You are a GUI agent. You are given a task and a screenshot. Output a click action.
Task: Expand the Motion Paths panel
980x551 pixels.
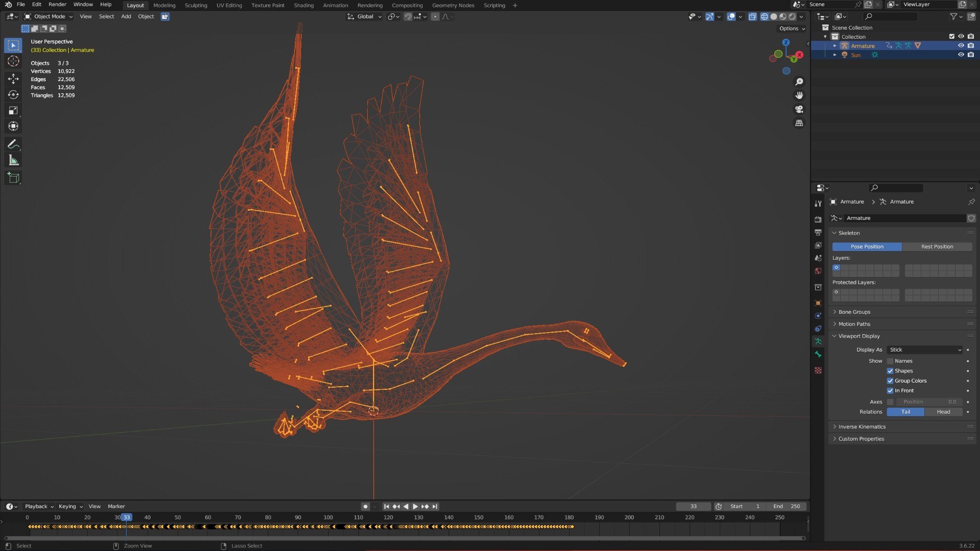coord(902,324)
